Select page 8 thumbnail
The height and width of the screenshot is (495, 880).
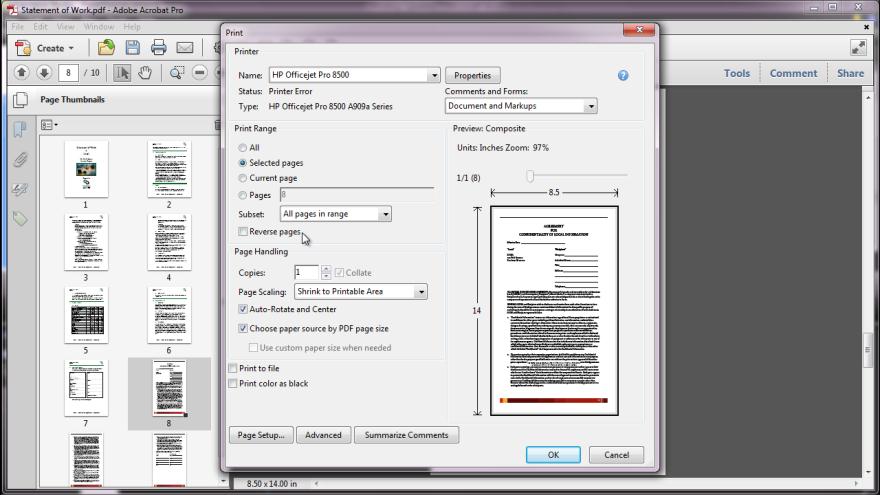169,388
